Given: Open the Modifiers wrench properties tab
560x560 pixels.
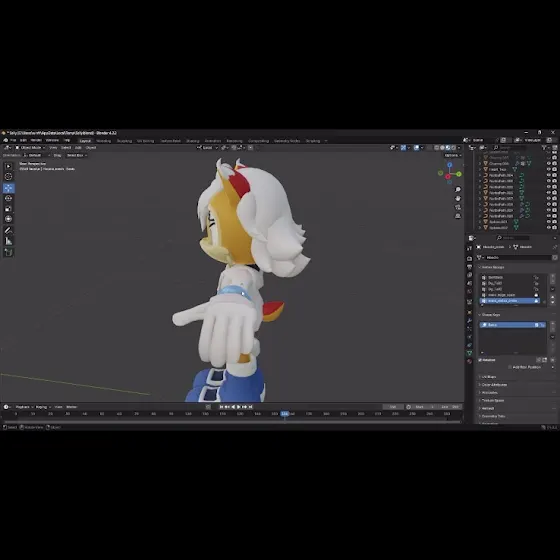Looking at the screenshot, I should coord(469,321).
